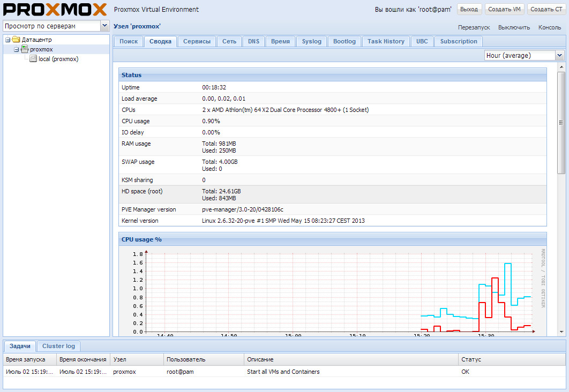Click the summary scrollbar up arrow

(x=561, y=67)
